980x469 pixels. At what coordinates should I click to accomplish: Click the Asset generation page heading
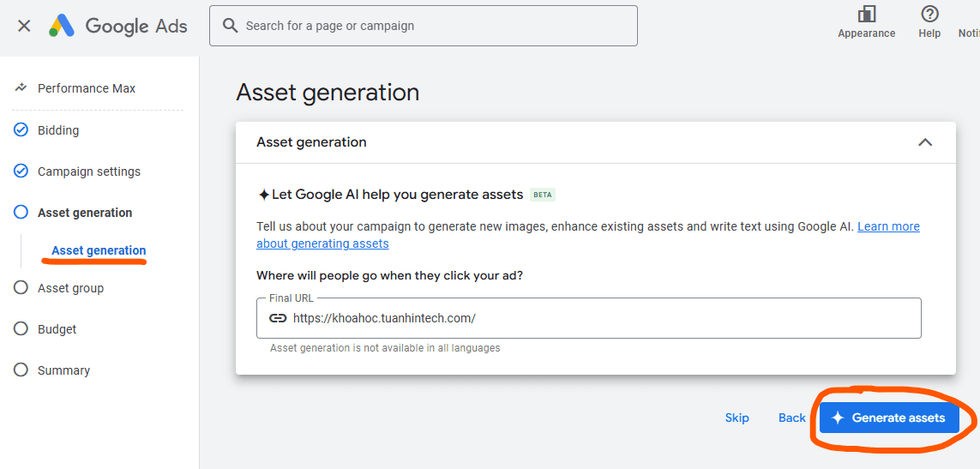click(x=328, y=93)
